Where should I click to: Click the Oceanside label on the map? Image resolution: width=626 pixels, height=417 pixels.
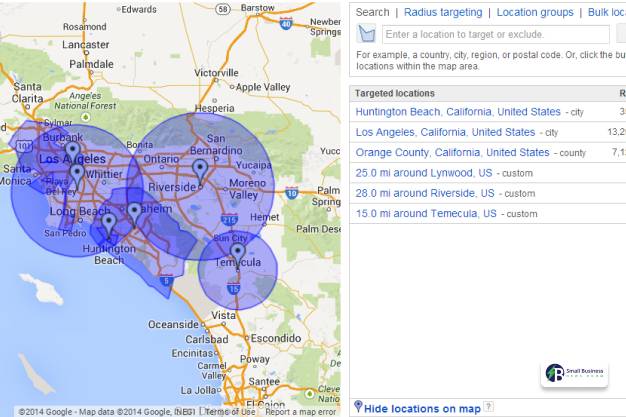coord(173,324)
